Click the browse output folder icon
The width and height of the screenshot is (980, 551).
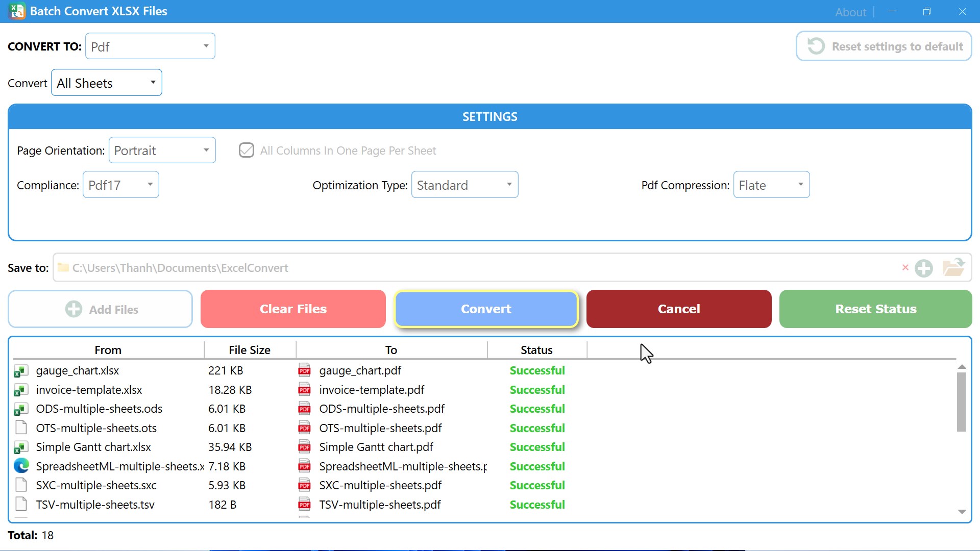[952, 267]
